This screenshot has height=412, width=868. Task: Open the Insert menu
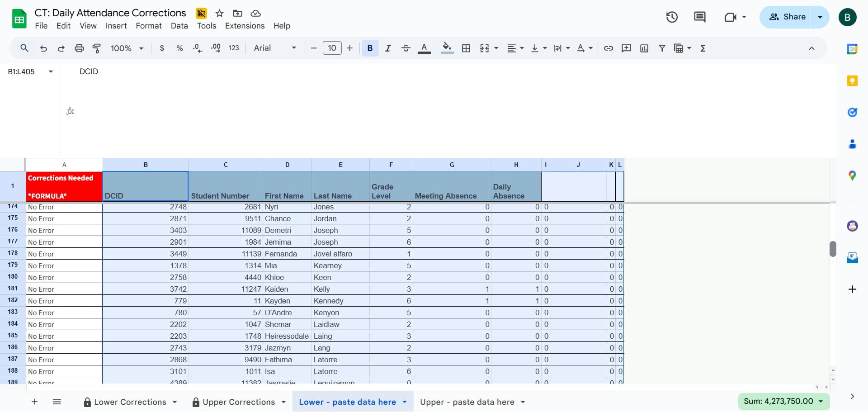coord(116,26)
